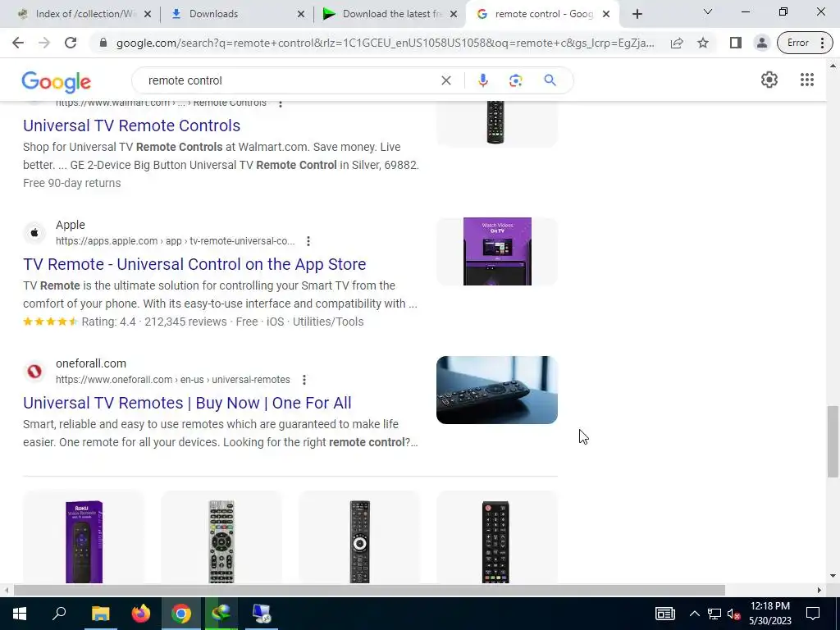This screenshot has height=630, width=840.
Task: Open notification center icon
Action: 813,614
